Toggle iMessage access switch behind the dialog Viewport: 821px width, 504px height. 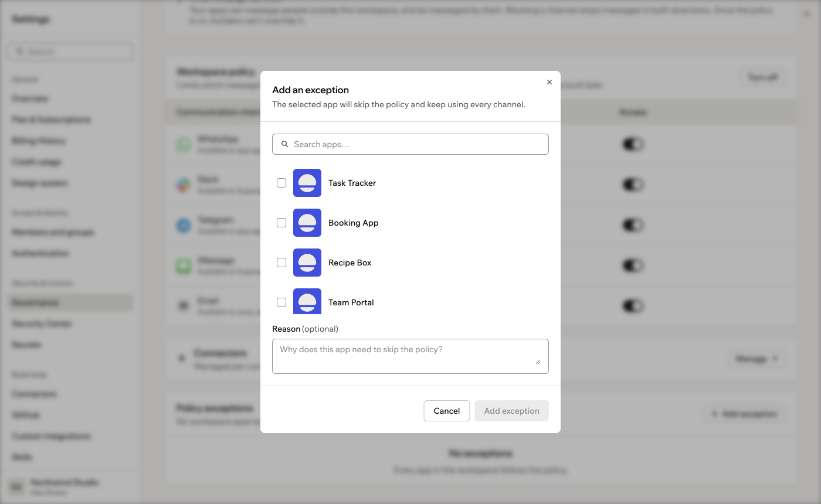633,265
